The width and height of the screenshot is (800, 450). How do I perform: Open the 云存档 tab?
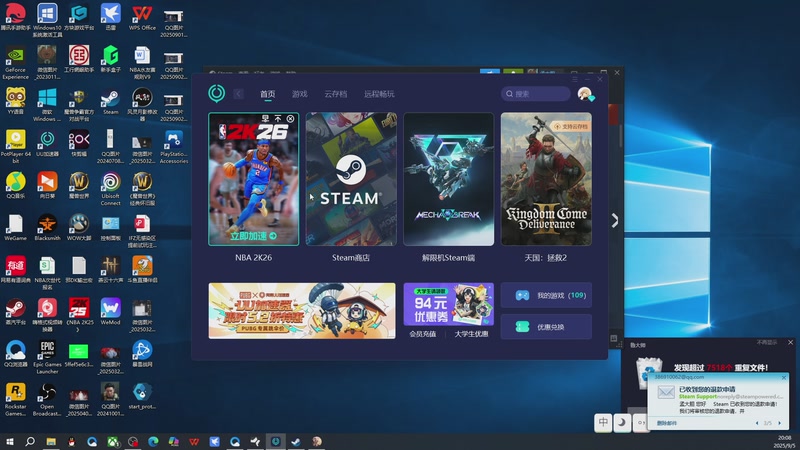[x=335, y=94]
